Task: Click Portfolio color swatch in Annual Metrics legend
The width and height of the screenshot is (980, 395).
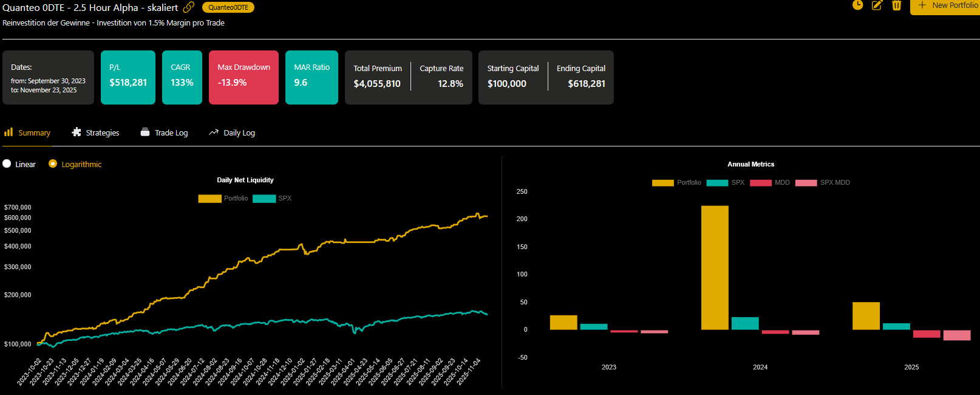Action: click(662, 183)
